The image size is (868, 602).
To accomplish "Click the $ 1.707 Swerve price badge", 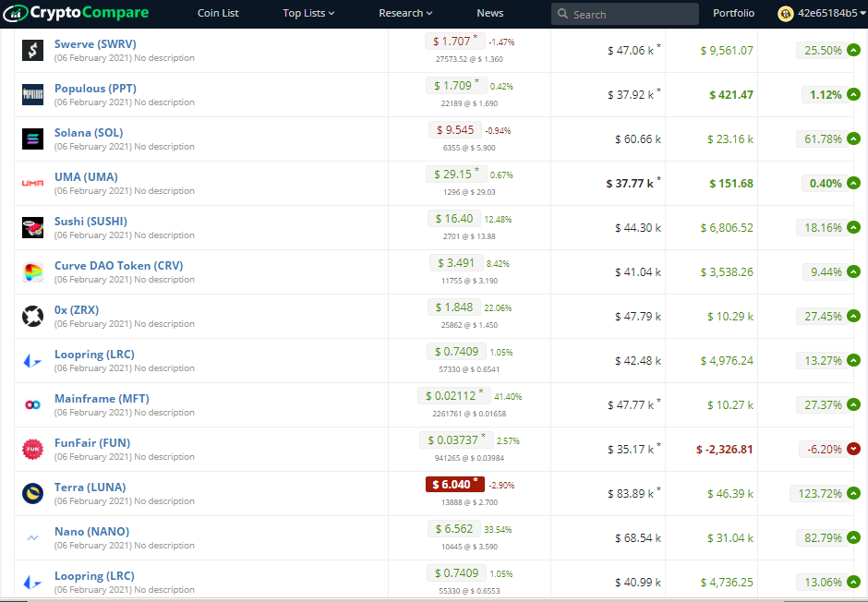I will 455,41.
